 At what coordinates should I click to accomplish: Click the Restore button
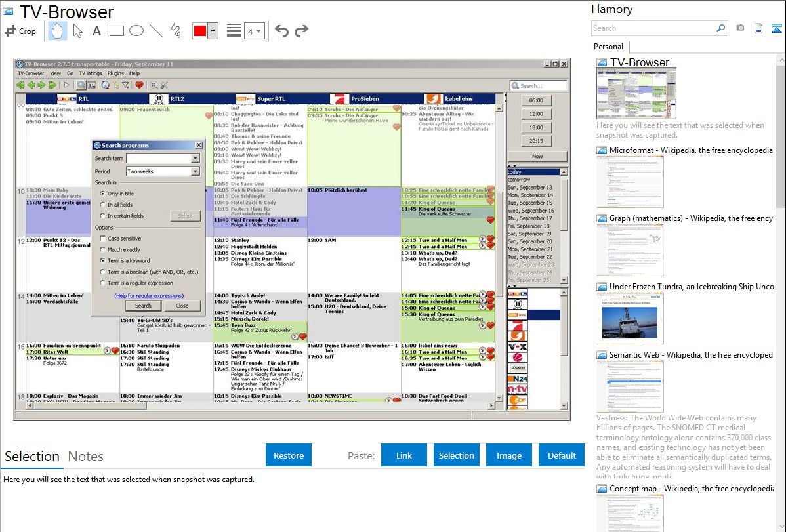click(x=289, y=455)
